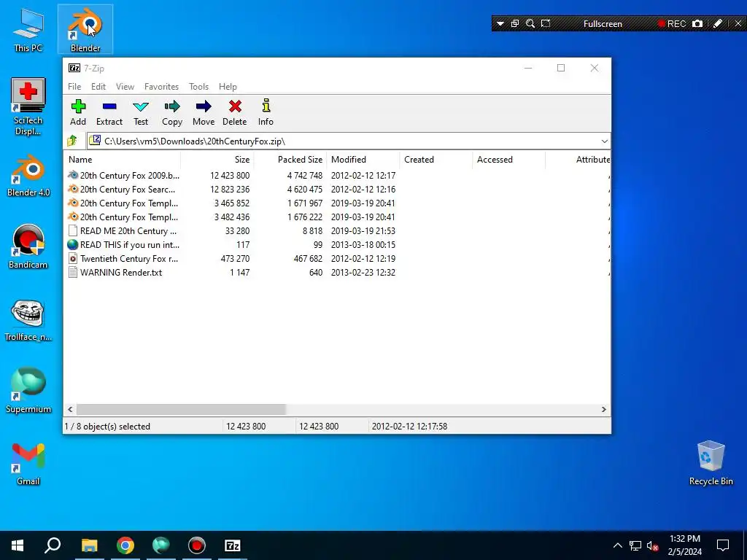Click the red Delete toolbar icon
The image size is (747, 560).
234,113
